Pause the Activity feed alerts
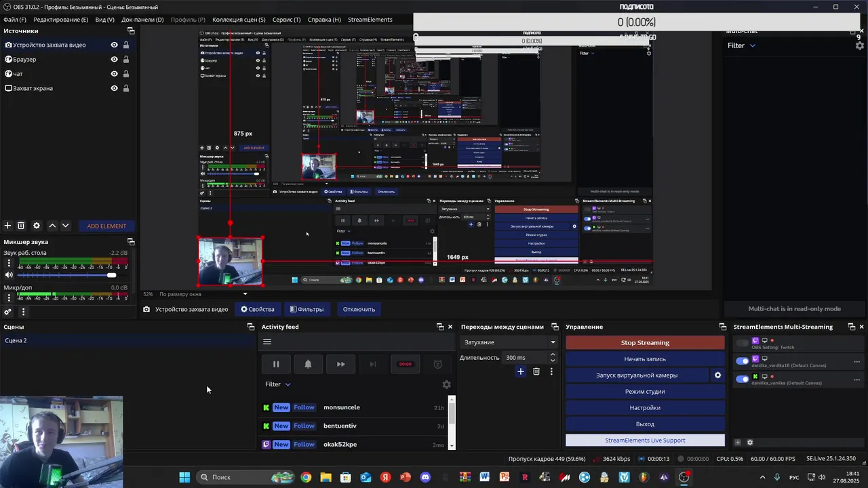Viewport: 868px width, 488px height. pyautogui.click(x=276, y=364)
